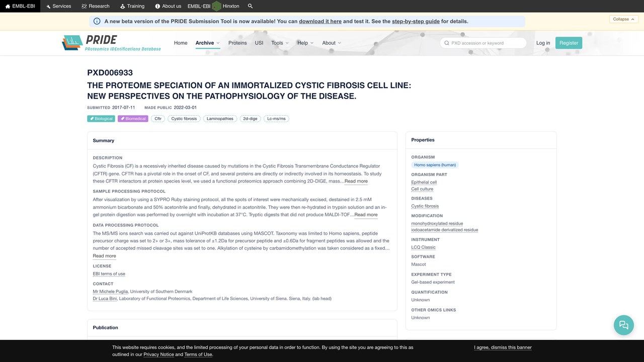Collapse the announcement banner
Screen dimensions: 644x362
tap(624, 19)
